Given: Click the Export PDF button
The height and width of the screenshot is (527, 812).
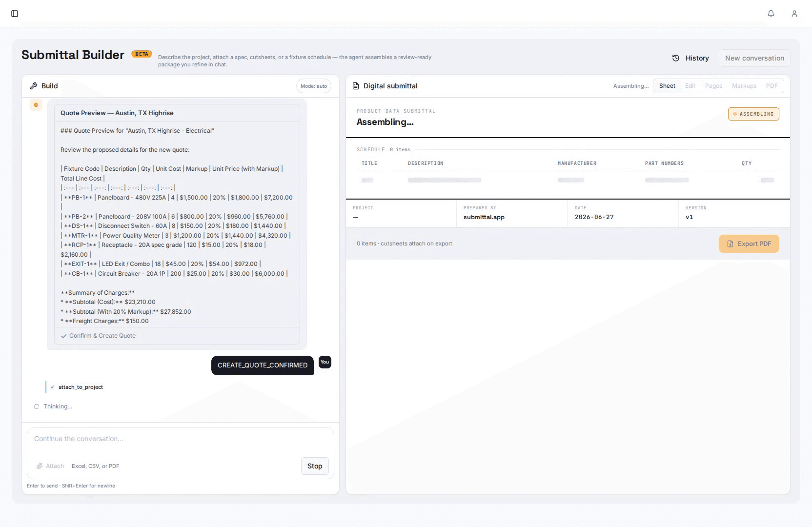Looking at the screenshot, I should pyautogui.click(x=749, y=244).
